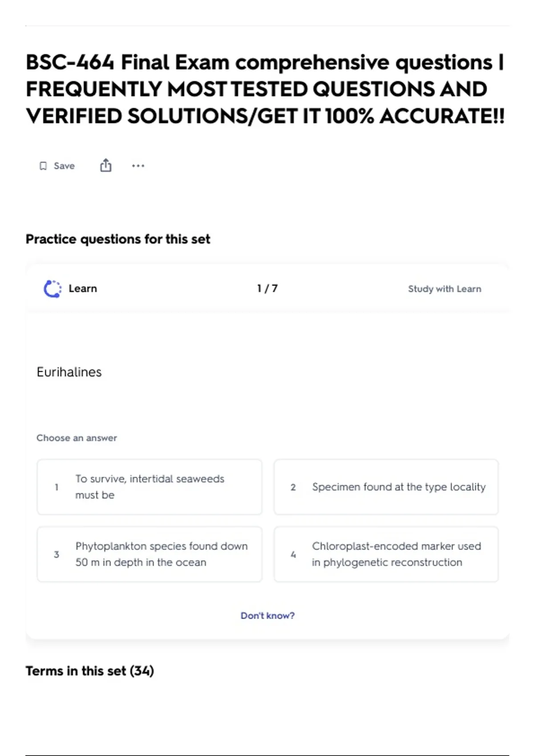Select answer 2 Specimen found at type locality
The height and width of the screenshot is (756, 534).
386,487
